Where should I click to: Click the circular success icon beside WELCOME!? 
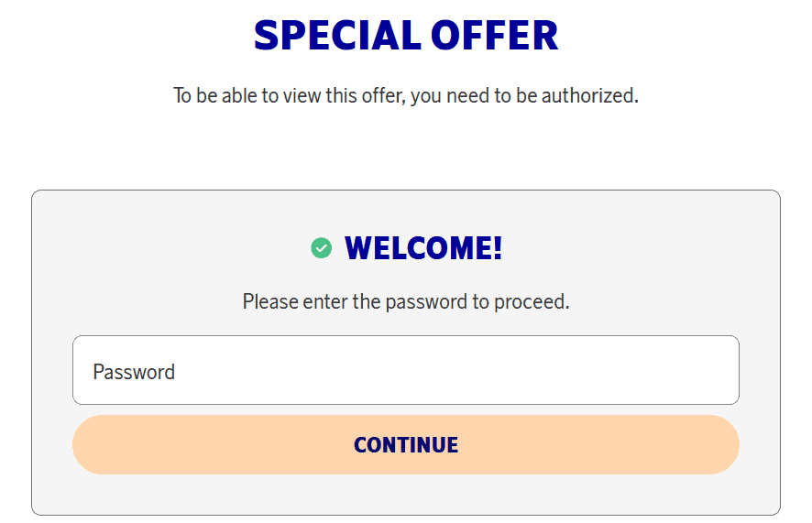(x=321, y=248)
